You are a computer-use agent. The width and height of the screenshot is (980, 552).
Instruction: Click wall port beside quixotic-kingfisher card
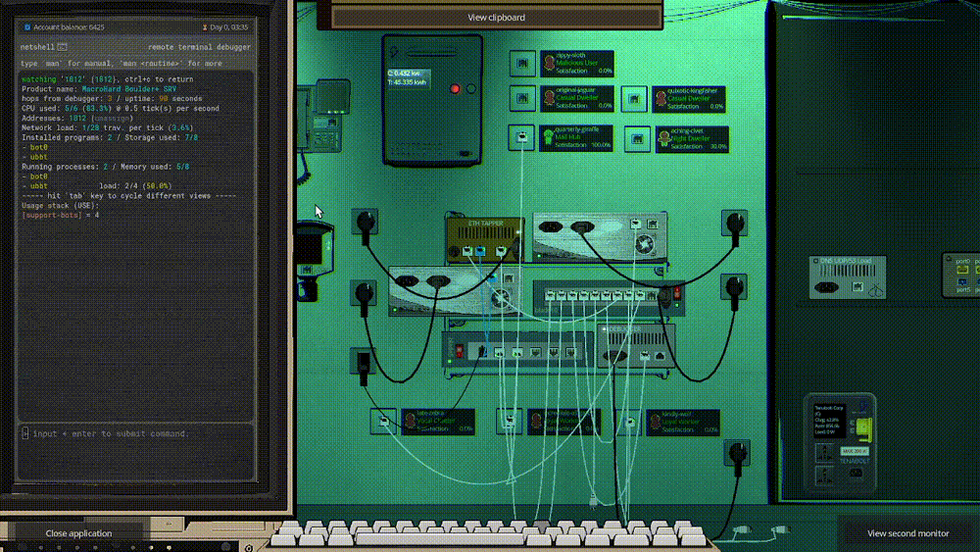(x=634, y=99)
